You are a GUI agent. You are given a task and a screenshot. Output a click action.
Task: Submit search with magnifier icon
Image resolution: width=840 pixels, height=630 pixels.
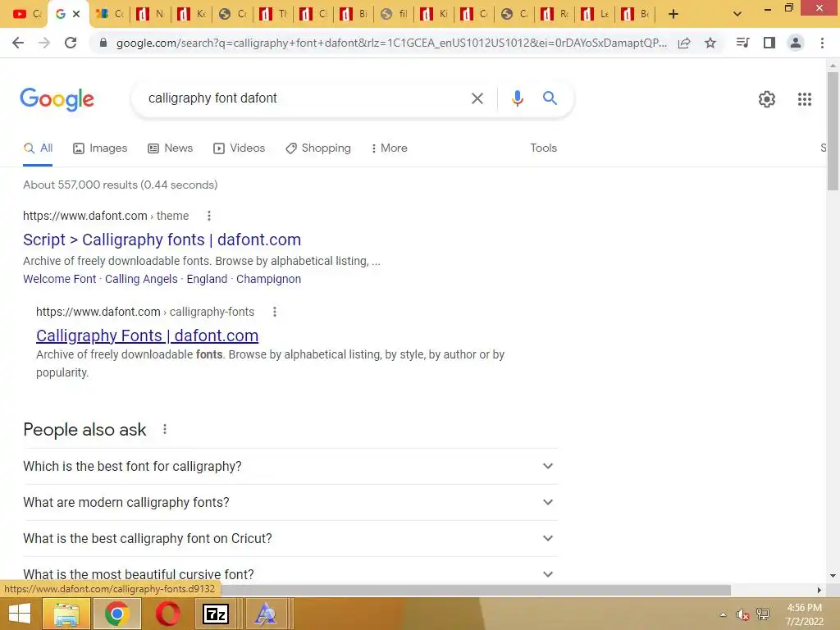pos(550,98)
